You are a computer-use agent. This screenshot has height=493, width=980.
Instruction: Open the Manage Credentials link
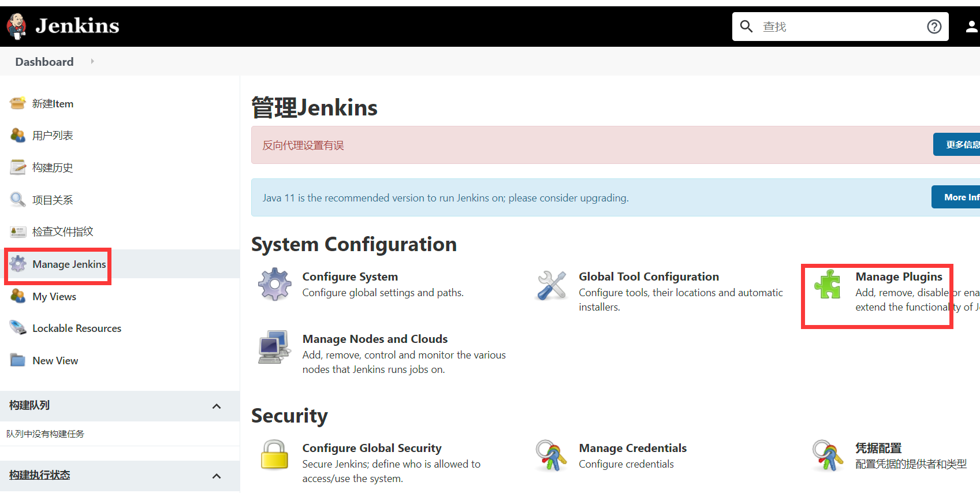(633, 448)
